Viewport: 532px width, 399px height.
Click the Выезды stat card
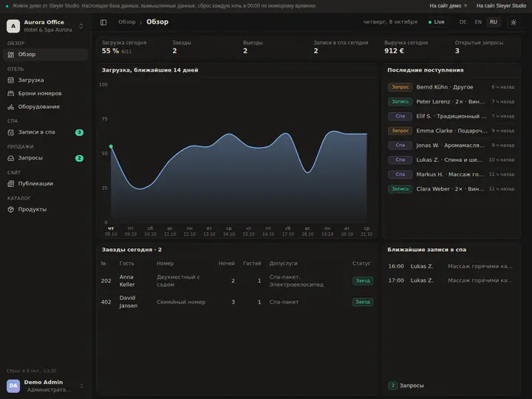[273, 47]
